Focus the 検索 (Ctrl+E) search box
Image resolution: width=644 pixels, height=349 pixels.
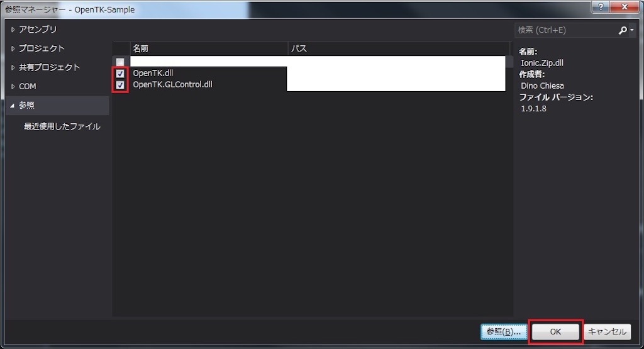(566, 30)
